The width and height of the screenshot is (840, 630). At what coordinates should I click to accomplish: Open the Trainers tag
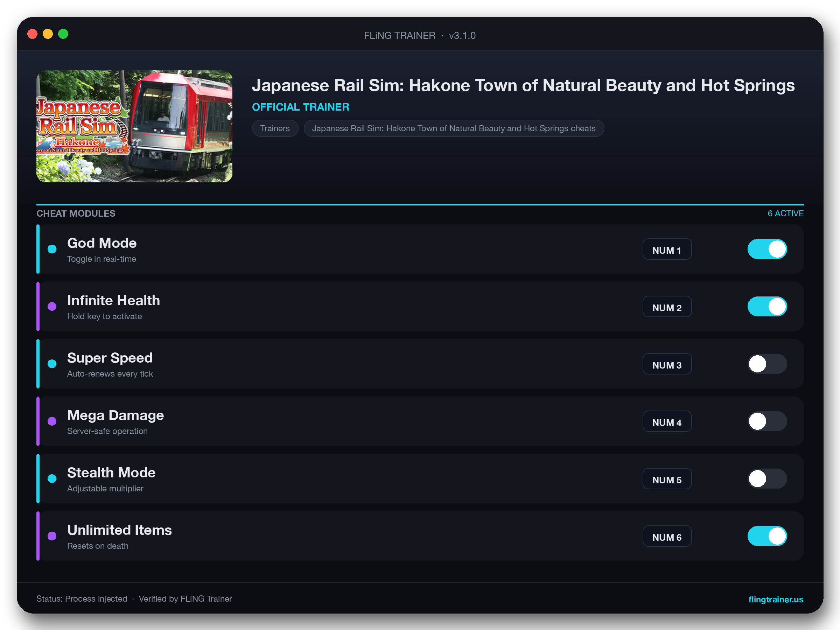pos(275,128)
